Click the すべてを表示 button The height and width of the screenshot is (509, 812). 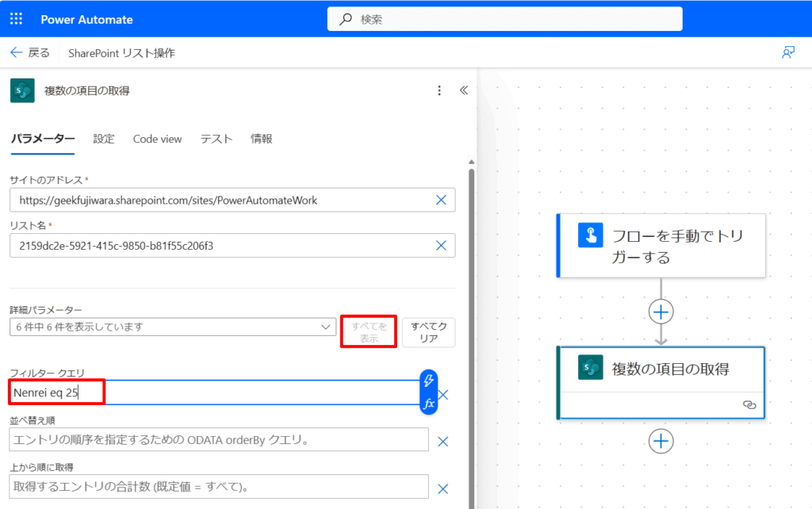click(x=369, y=332)
